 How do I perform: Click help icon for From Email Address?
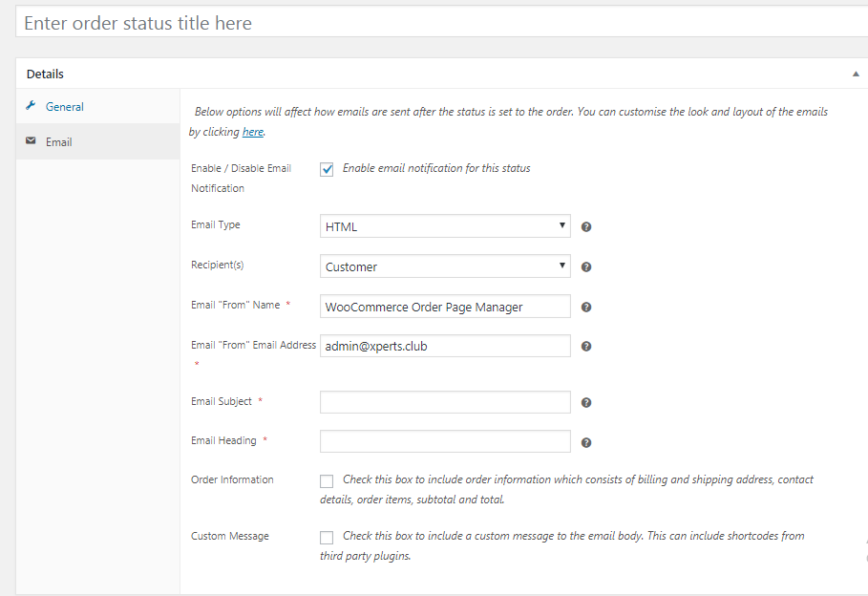(586, 347)
